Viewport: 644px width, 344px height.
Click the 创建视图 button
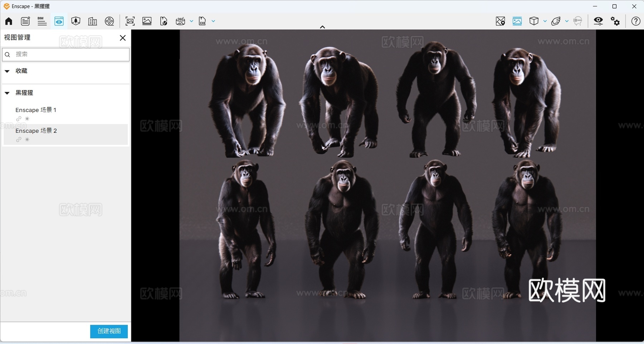tap(109, 331)
